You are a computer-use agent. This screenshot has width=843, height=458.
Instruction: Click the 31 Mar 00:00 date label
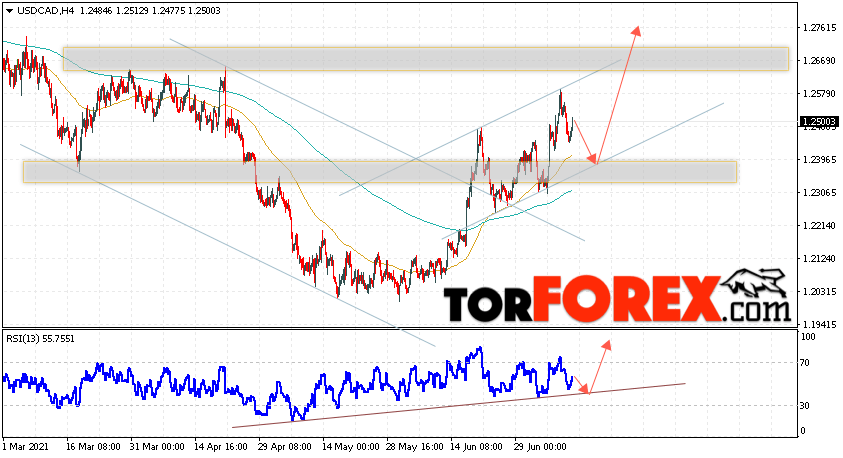coord(157,447)
